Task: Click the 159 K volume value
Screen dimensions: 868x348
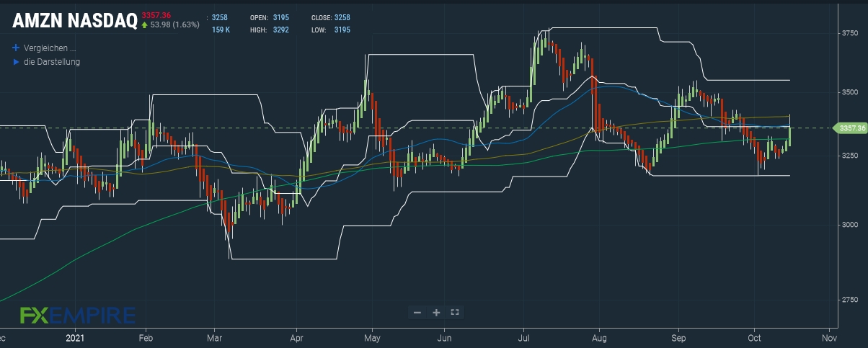Action: [x=221, y=30]
